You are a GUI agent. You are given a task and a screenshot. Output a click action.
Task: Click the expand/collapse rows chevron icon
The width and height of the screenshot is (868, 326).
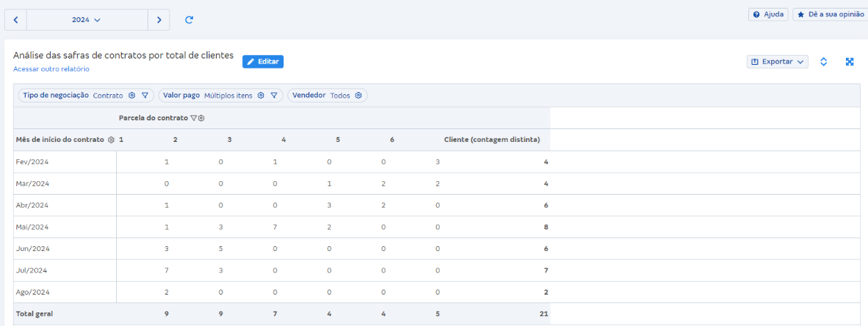[x=824, y=62]
